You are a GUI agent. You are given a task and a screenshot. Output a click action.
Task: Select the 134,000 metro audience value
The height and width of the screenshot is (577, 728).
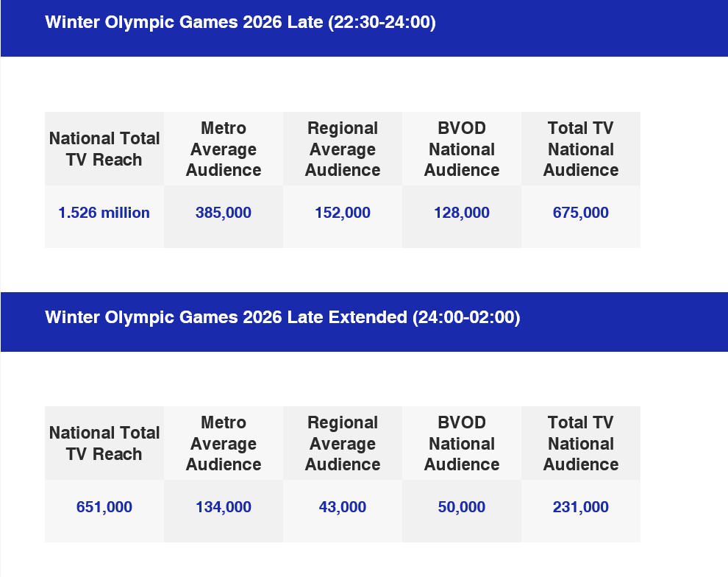tap(224, 508)
